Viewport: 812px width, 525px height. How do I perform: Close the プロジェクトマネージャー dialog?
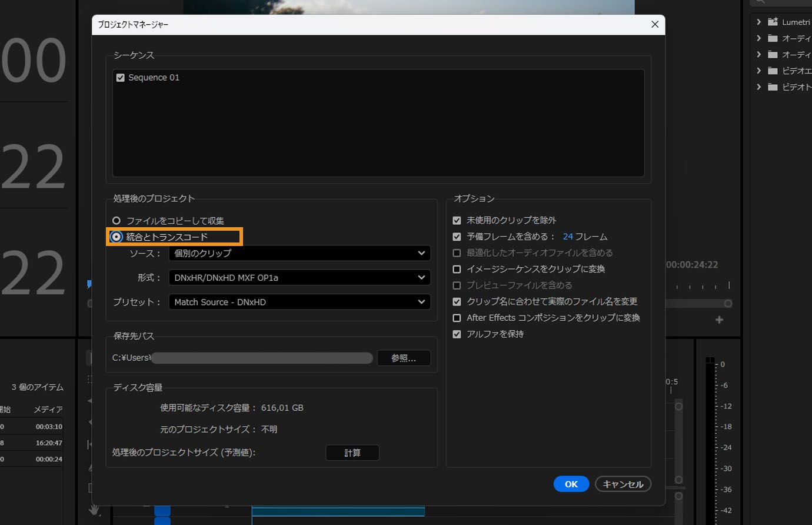point(654,24)
